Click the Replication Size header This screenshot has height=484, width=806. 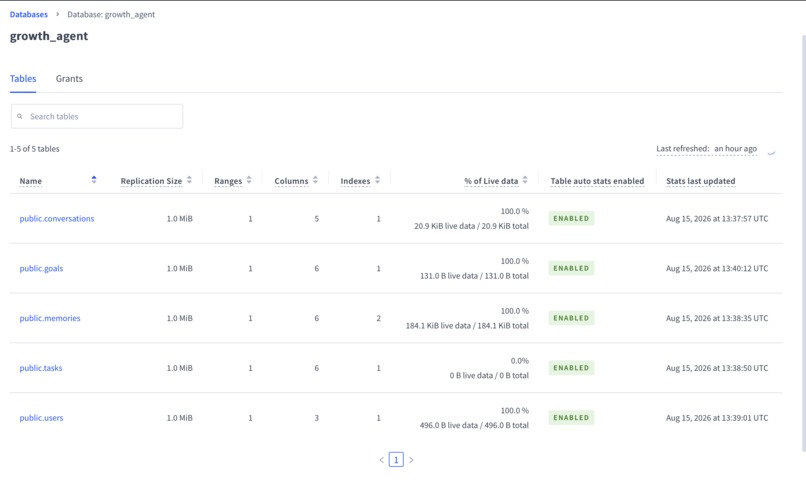pyautogui.click(x=151, y=181)
